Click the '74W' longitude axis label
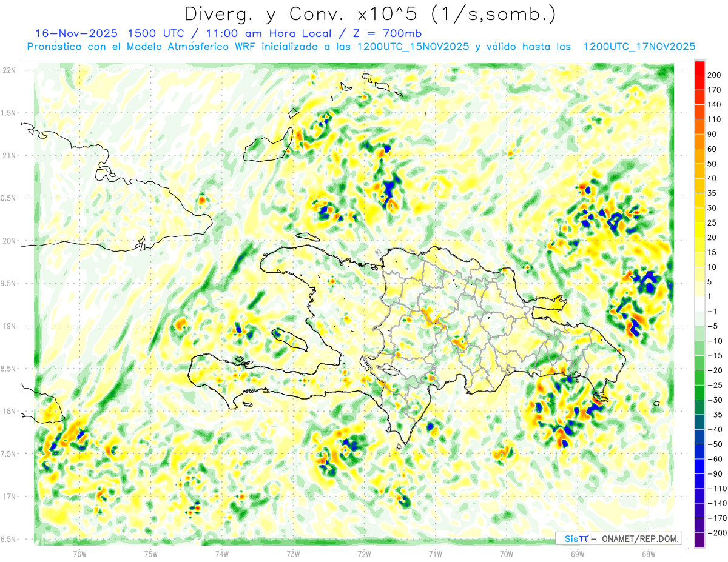This screenshot has height=562, width=728. [x=222, y=554]
